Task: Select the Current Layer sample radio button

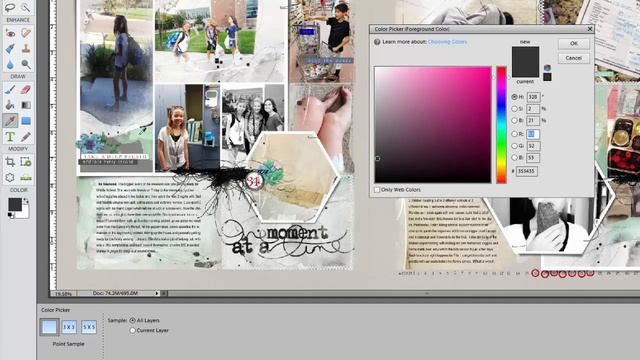Action: [132, 330]
